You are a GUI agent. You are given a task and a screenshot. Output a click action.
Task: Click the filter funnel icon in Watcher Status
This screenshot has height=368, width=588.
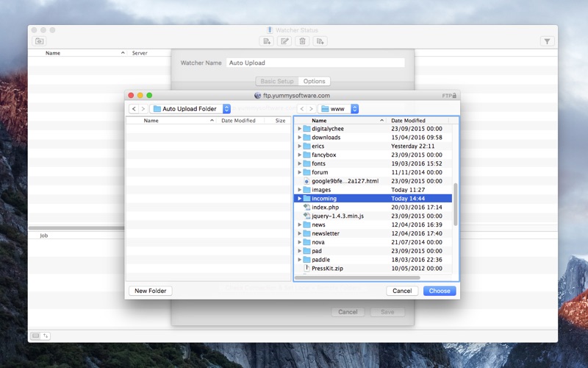547,41
